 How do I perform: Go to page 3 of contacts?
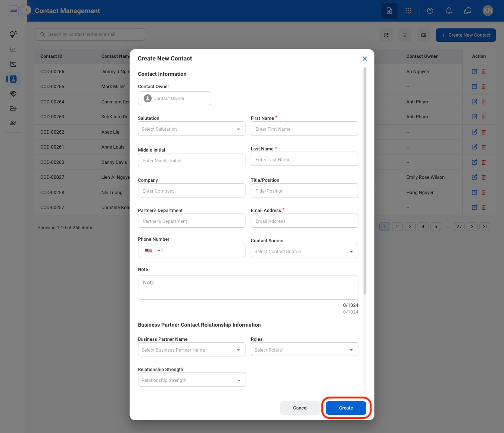410,227
